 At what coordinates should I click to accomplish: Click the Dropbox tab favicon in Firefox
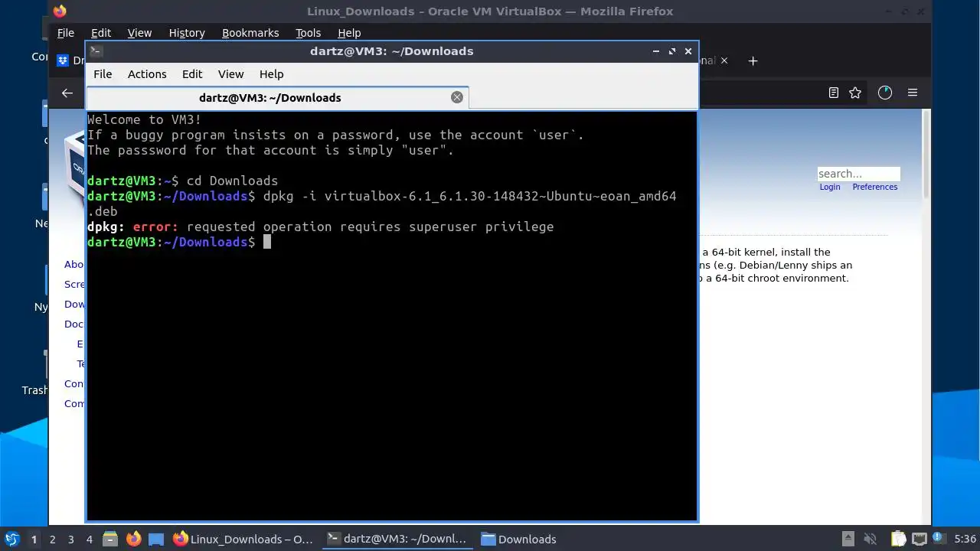64,60
